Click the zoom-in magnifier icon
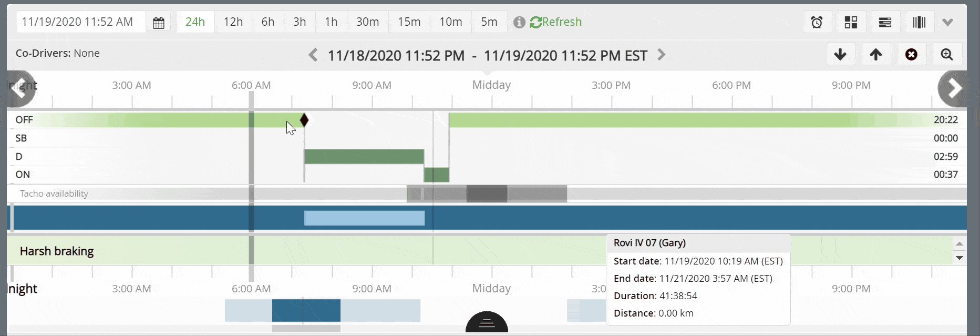Viewport: 980px width, 336px height. (947, 54)
